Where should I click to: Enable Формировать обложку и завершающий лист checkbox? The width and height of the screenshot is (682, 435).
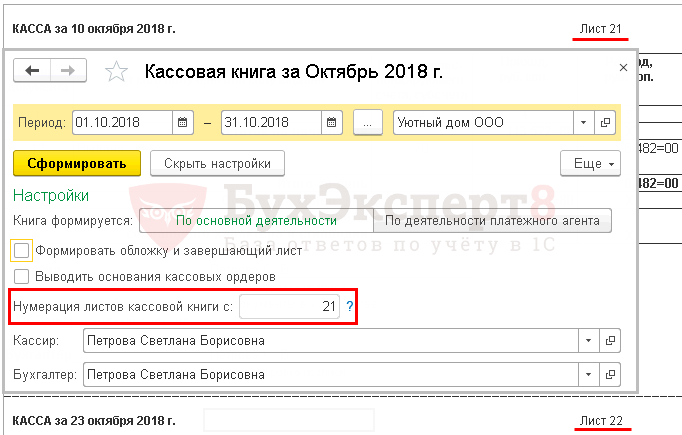coord(22,250)
